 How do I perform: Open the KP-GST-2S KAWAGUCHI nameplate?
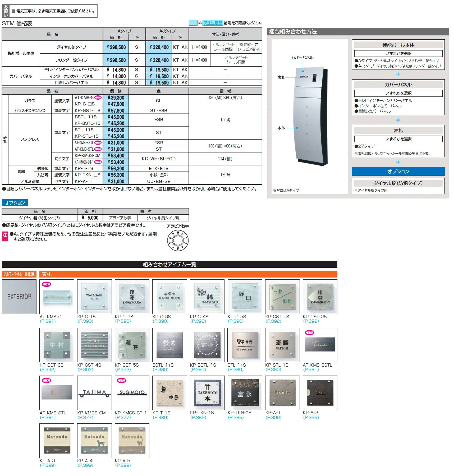(x=320, y=297)
